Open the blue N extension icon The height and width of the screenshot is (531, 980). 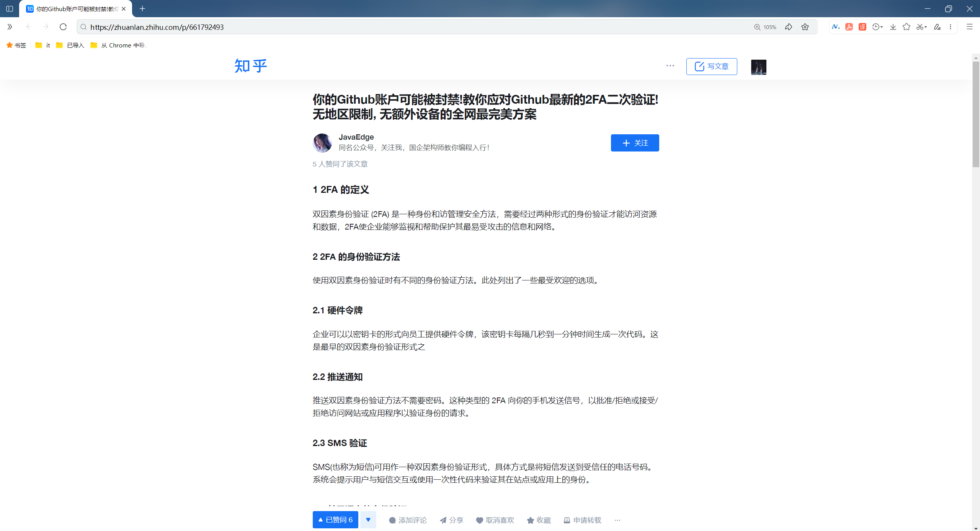[x=836, y=27]
